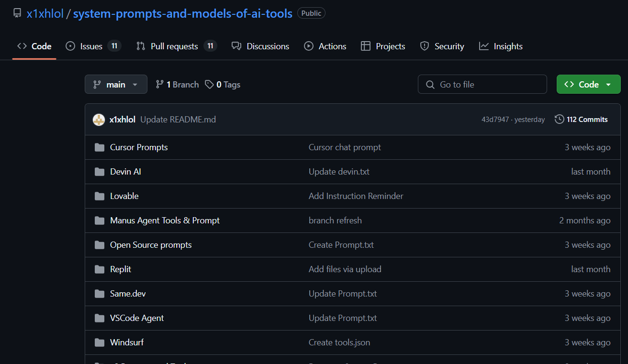Click the Security shield icon
Image resolution: width=628 pixels, height=364 pixels.
click(425, 46)
